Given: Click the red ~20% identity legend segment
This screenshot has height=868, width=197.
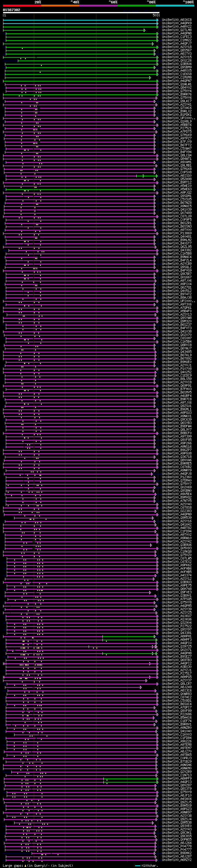Looking at the screenshot, I should coord(22,6).
